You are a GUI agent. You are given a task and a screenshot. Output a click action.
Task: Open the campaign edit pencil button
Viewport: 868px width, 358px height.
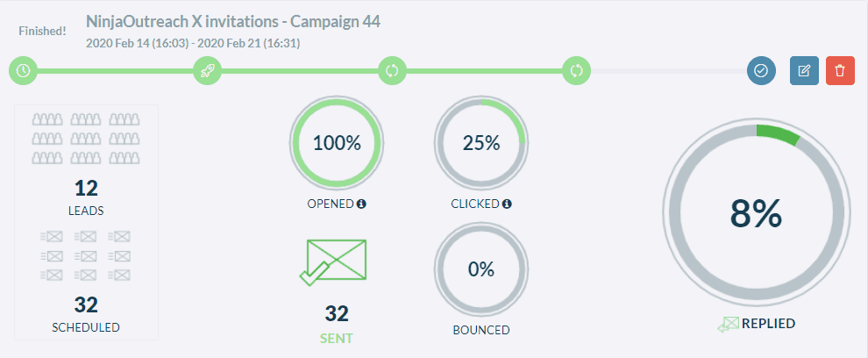[x=804, y=71]
